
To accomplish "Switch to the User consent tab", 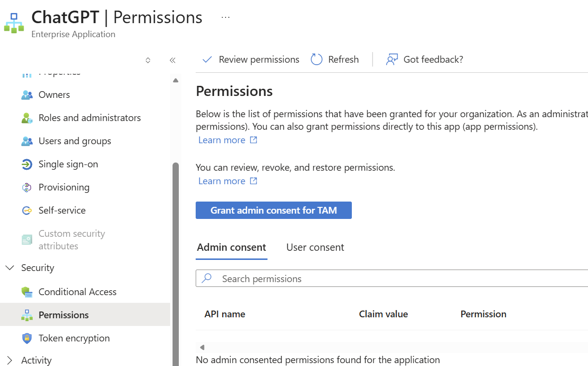I will pyautogui.click(x=315, y=247).
